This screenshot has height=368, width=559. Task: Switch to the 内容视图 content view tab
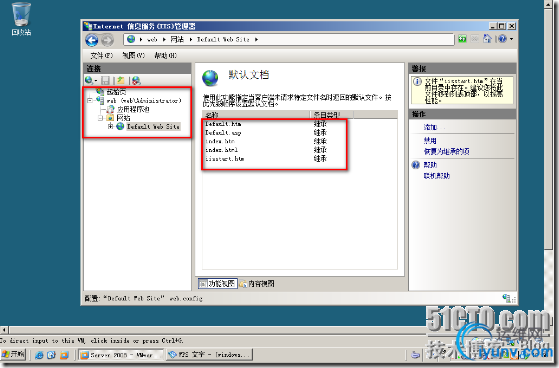[x=257, y=283]
